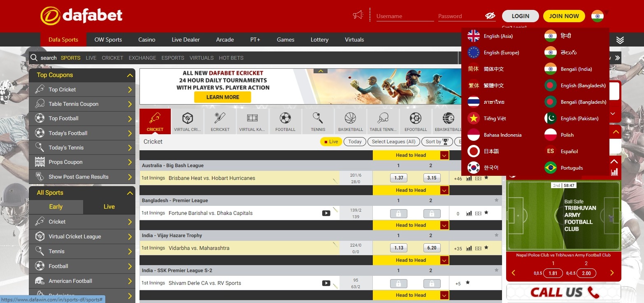Image resolution: width=644 pixels, height=303 pixels.
Task: Open the Virtuals tab
Action: [354, 40]
